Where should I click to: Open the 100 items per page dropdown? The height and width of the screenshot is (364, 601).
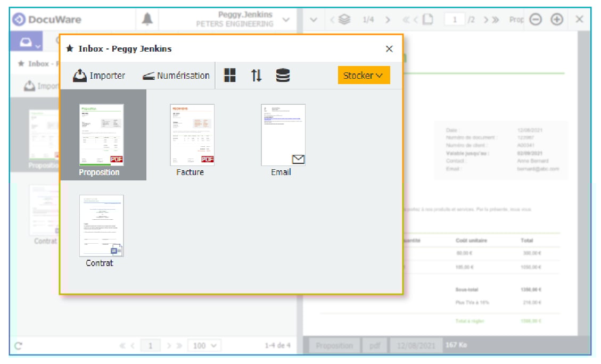[x=205, y=346]
